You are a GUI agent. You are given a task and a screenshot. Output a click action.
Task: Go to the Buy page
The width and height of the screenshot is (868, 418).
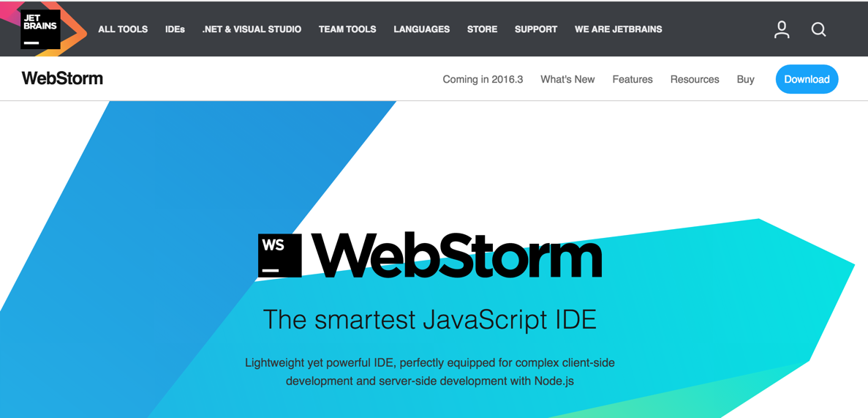point(746,79)
